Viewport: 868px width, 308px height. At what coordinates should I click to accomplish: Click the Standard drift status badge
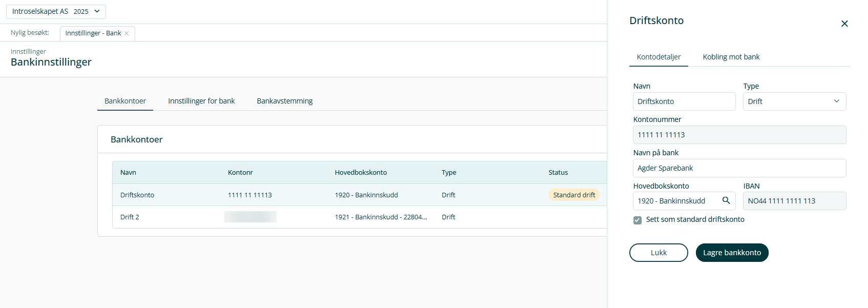tap(574, 195)
